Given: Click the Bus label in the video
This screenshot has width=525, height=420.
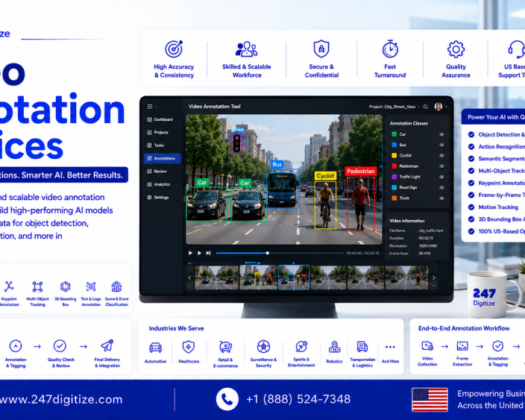Looking at the screenshot, I should (277, 164).
